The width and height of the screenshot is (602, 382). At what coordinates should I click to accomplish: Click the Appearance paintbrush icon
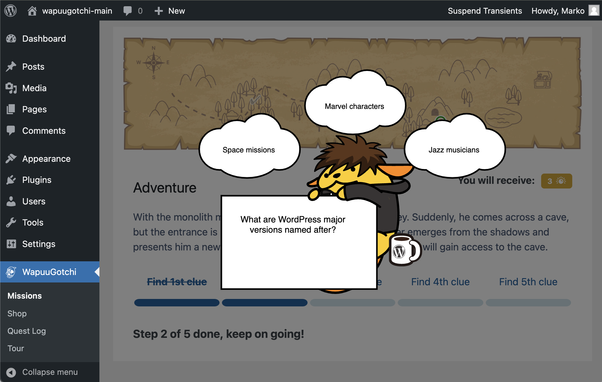coord(11,159)
